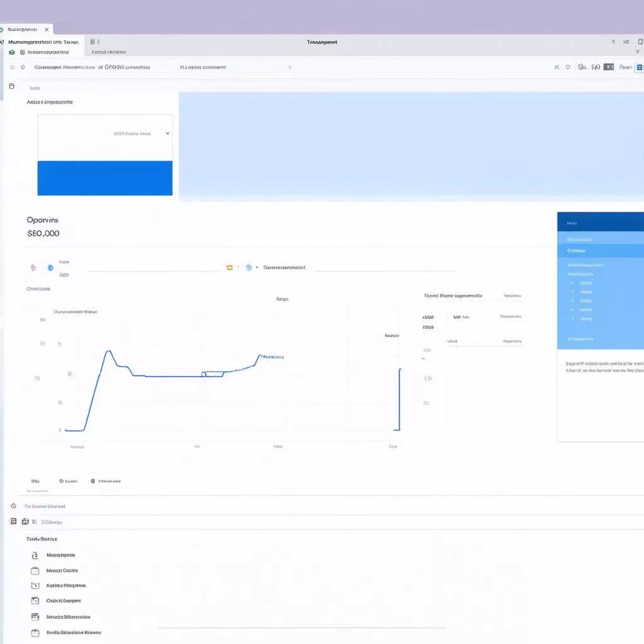644x644 pixels.
Task: Select the first underlined tab below the chart
Action: point(36,481)
